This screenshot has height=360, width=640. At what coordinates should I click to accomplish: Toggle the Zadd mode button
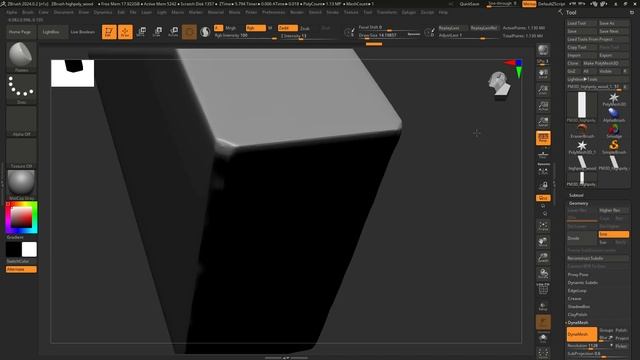[x=288, y=28]
